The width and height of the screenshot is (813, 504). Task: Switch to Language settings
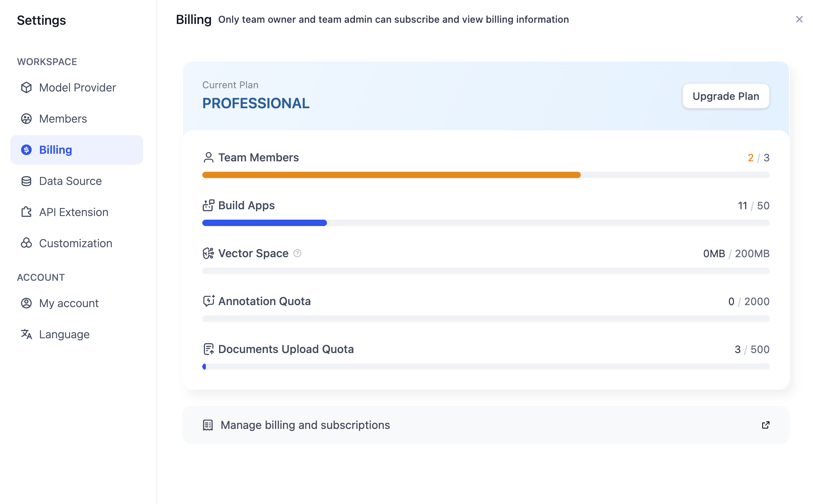pyautogui.click(x=64, y=334)
